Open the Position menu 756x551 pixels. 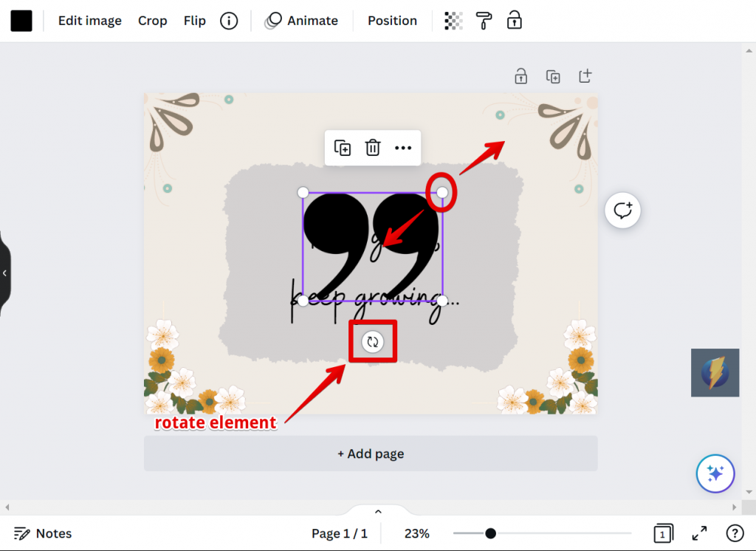(x=392, y=21)
